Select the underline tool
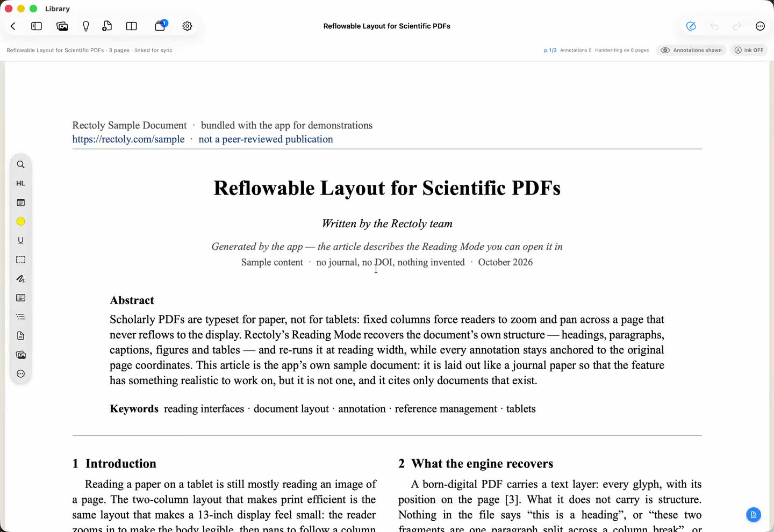 [20, 240]
